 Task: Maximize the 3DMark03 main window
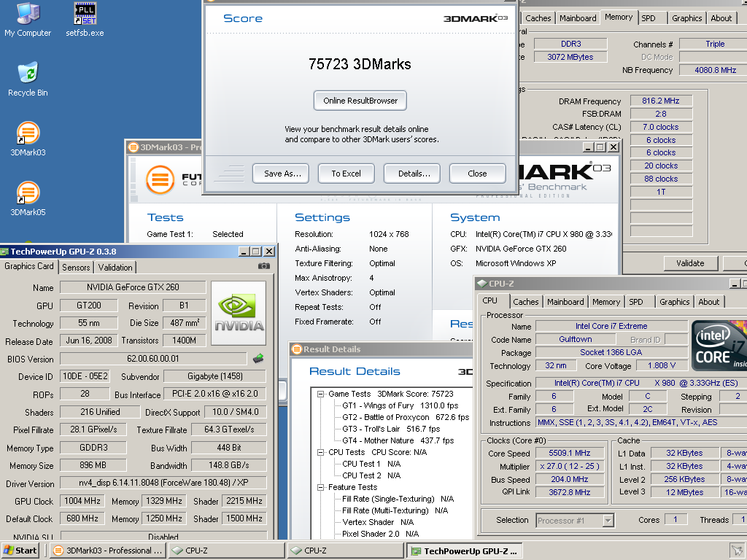coord(600,147)
